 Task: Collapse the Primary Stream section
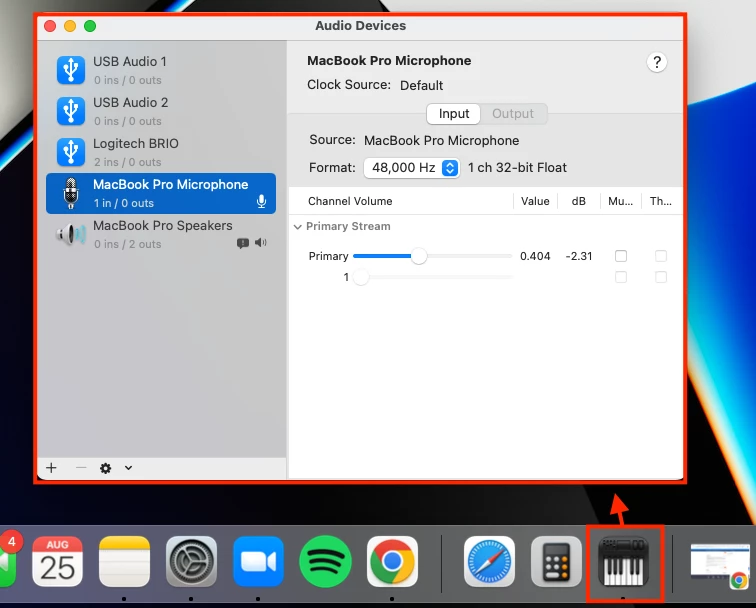(x=297, y=227)
